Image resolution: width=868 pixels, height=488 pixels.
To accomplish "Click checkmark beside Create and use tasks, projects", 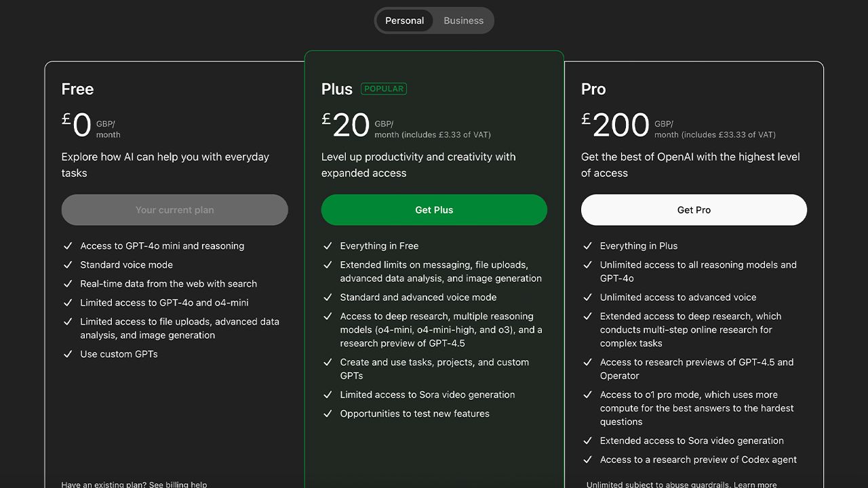I will pyautogui.click(x=328, y=363).
